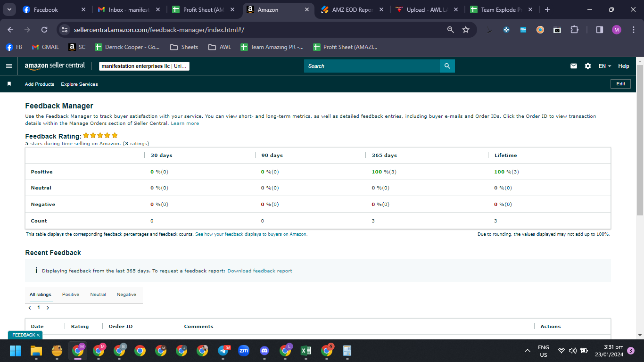
Task: Open the FBA extension icon
Action: tap(523, 30)
